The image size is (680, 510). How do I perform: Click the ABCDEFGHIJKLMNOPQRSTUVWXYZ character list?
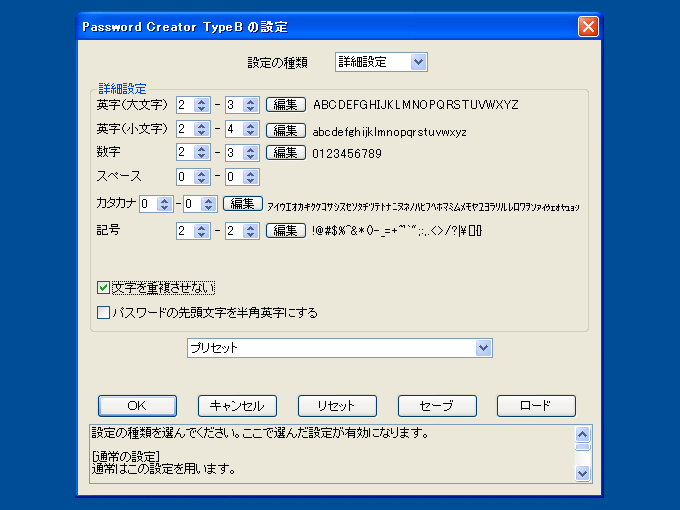[x=416, y=105]
